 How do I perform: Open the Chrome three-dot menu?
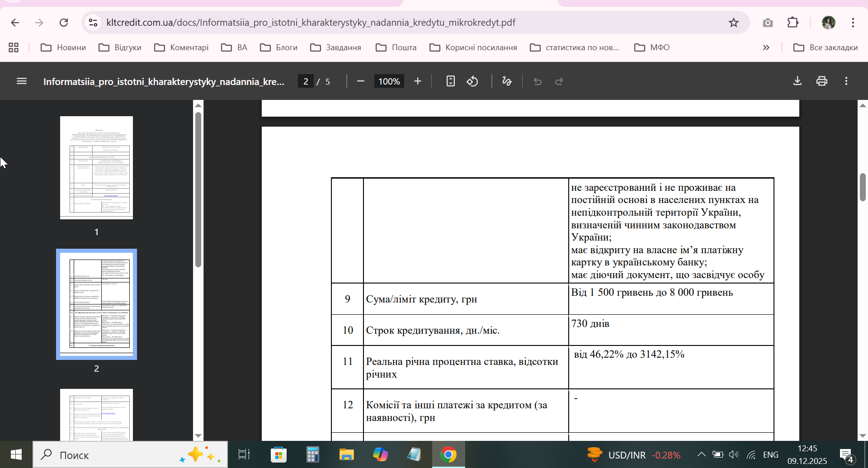(853, 23)
